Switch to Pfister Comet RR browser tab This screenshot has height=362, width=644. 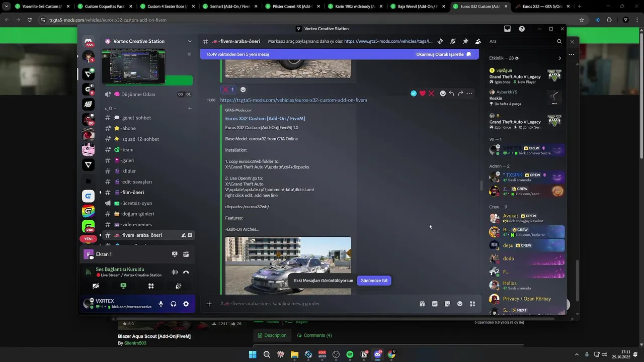pos(292,7)
